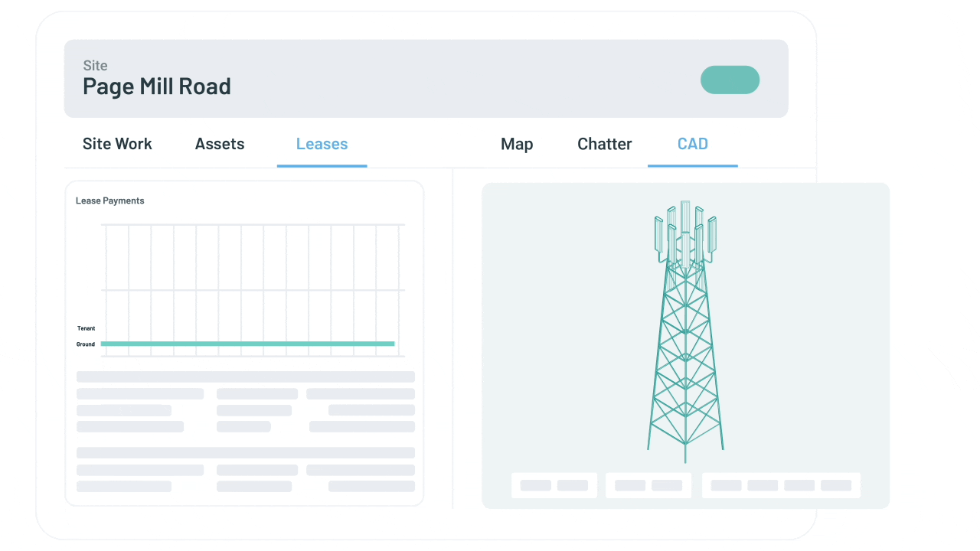Viewport: 980px width, 551px height.
Task: Open the Chatter tab
Action: point(604,144)
